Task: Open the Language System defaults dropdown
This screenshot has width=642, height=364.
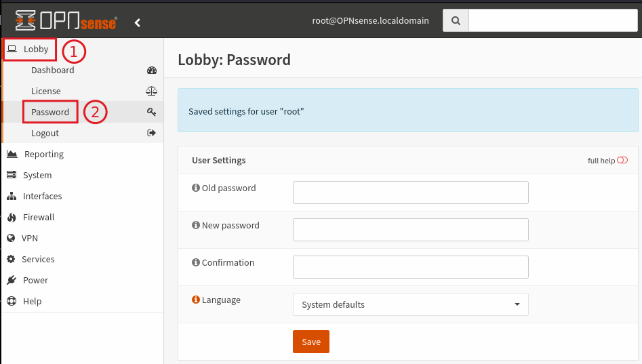Action: click(x=411, y=304)
